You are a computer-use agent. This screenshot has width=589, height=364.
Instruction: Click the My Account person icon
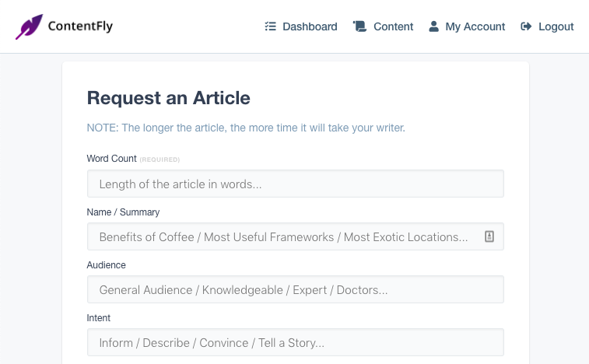point(434,26)
